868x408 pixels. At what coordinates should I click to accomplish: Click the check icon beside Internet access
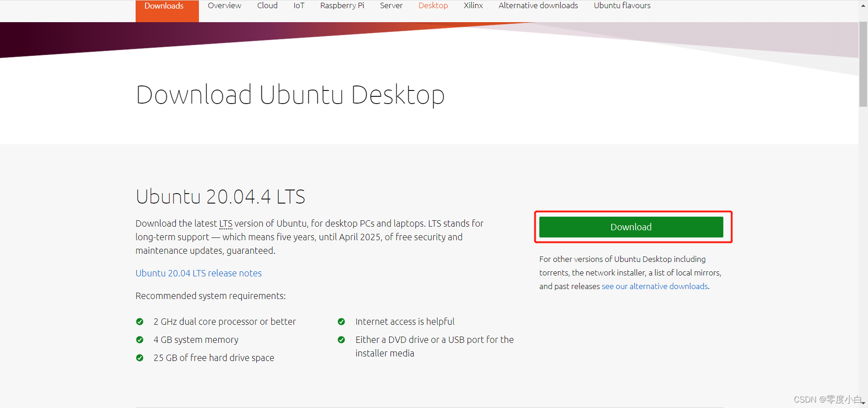(x=341, y=322)
